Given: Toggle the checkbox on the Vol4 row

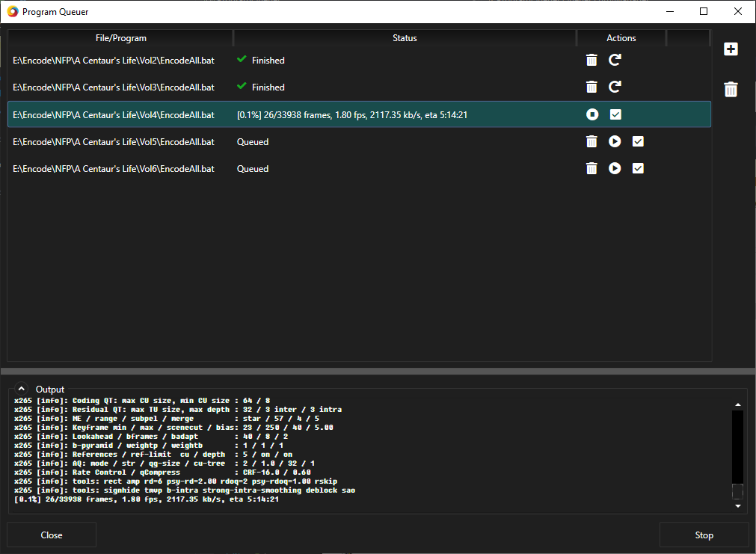Looking at the screenshot, I should coord(615,114).
